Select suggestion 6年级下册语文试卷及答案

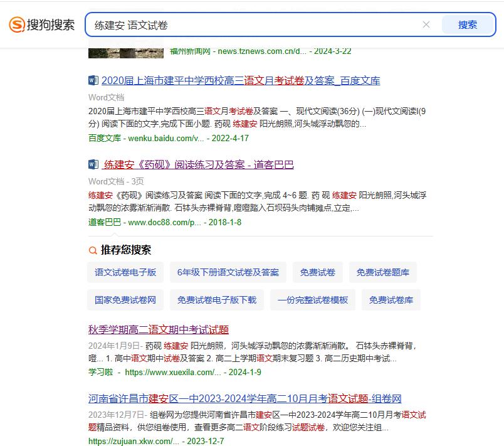[228, 272]
